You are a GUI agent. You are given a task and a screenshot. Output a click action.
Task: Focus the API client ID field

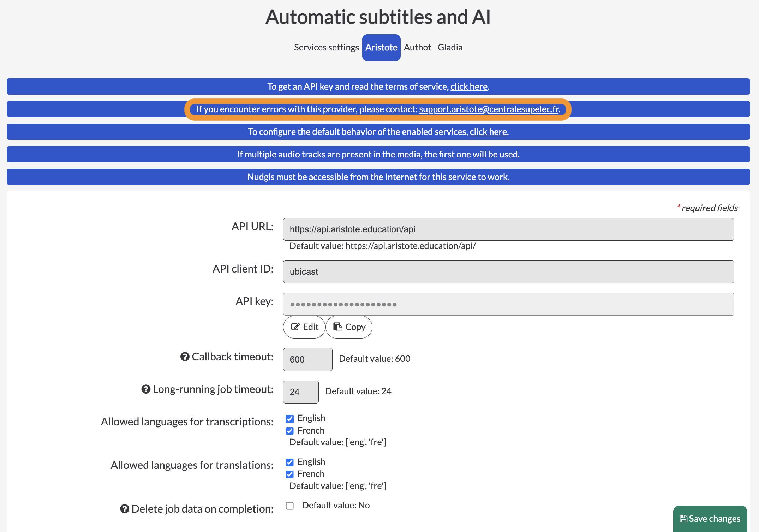click(508, 272)
